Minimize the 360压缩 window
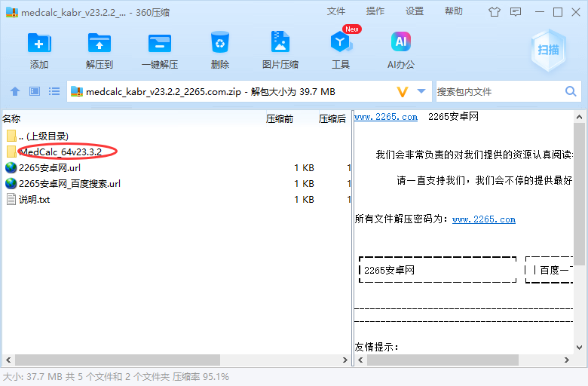Viewport: 588px width, 386px height. tap(540, 12)
